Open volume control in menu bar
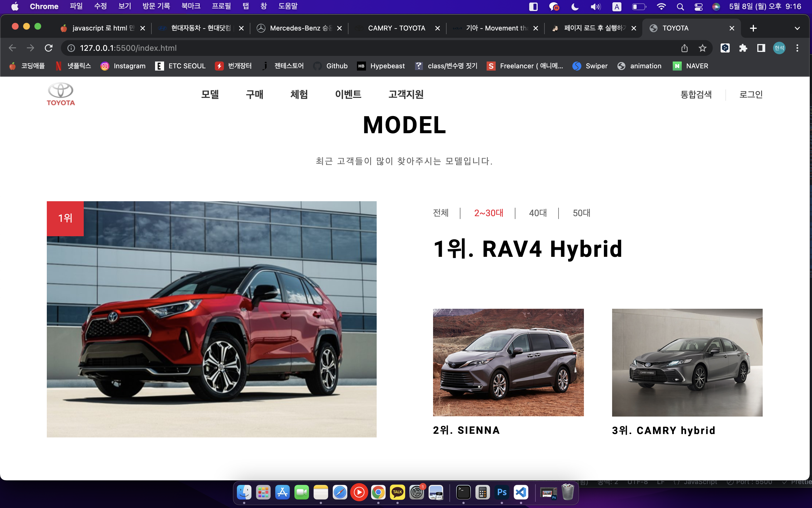This screenshot has width=812, height=508. click(595, 7)
